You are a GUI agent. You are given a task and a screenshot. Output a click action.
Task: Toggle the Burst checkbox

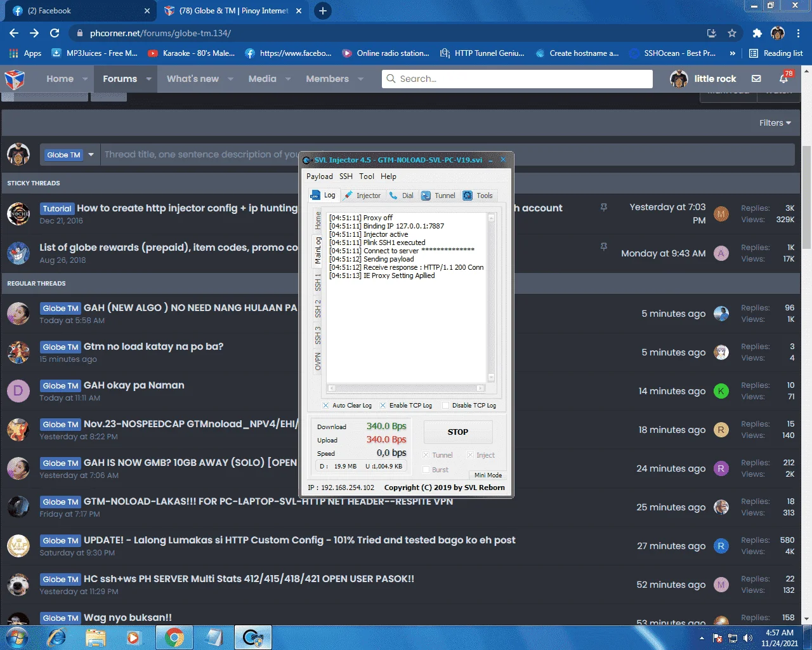pos(426,470)
